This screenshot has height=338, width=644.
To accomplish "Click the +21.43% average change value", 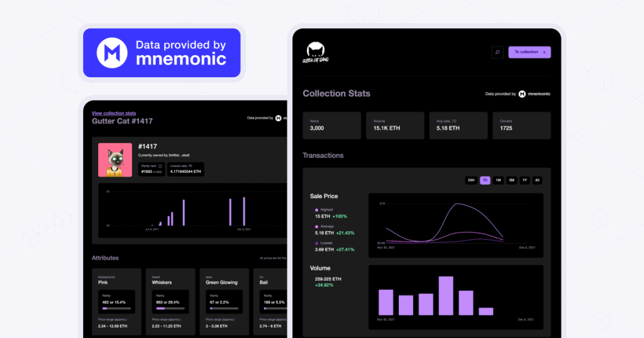I will point(345,233).
